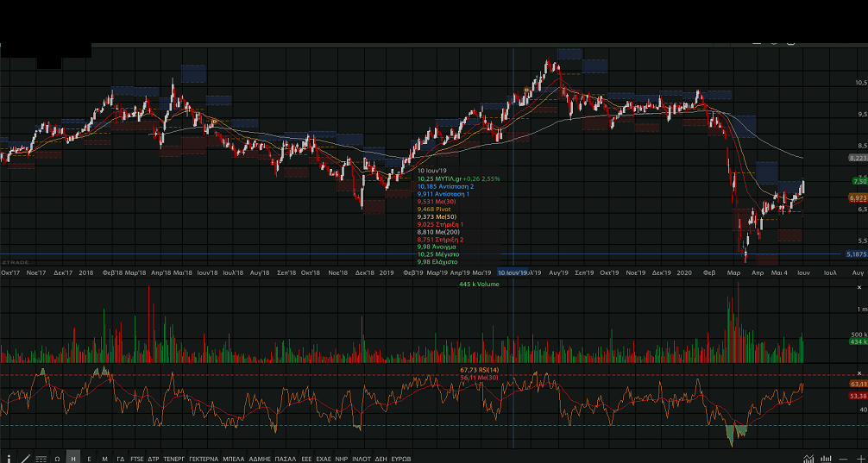Load the ΤΕΝΕΡΓ stock chart
Viewport: 868px width, 463px height.
[x=174, y=458]
